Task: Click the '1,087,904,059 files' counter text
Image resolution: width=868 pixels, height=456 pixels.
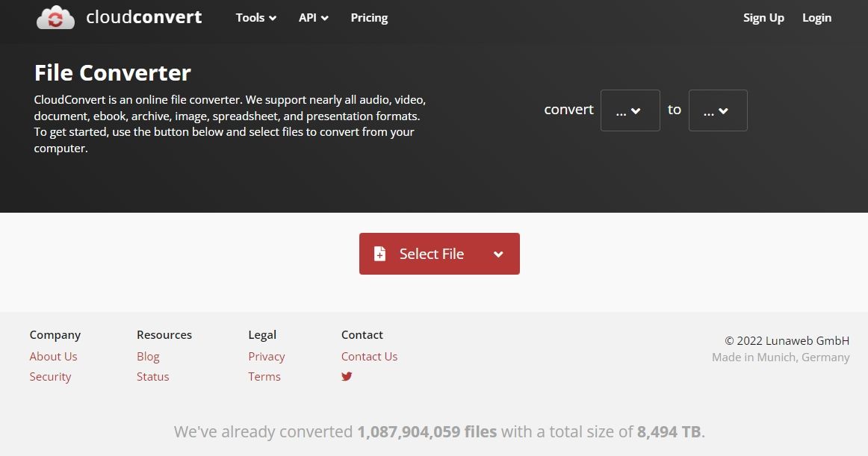Action: click(x=427, y=431)
